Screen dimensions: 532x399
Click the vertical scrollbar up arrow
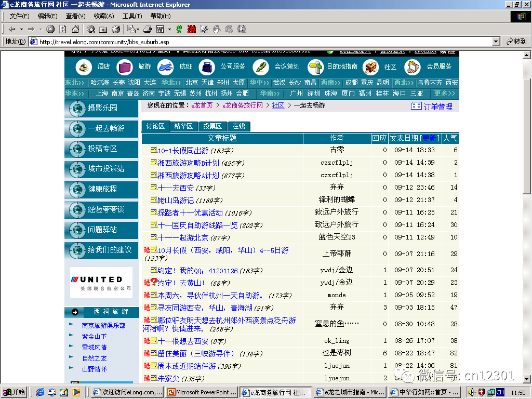[527, 55]
